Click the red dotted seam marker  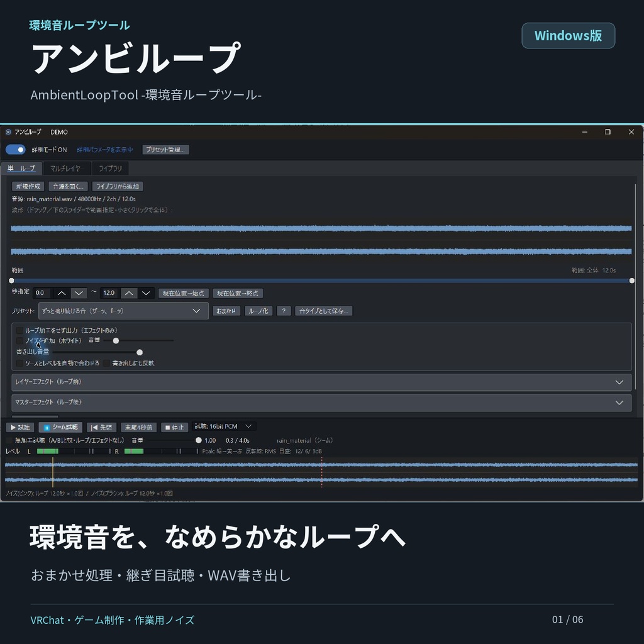321,472
